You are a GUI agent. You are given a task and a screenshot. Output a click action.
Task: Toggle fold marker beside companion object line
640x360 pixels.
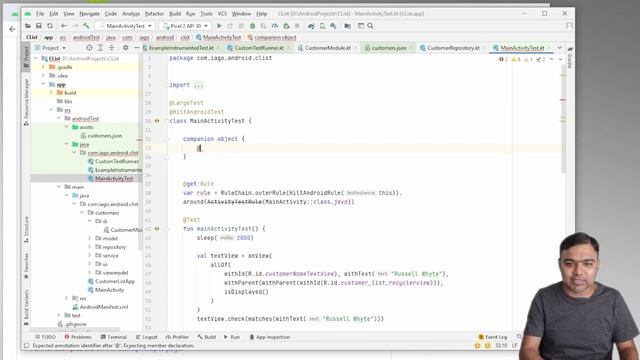pyautogui.click(x=167, y=139)
